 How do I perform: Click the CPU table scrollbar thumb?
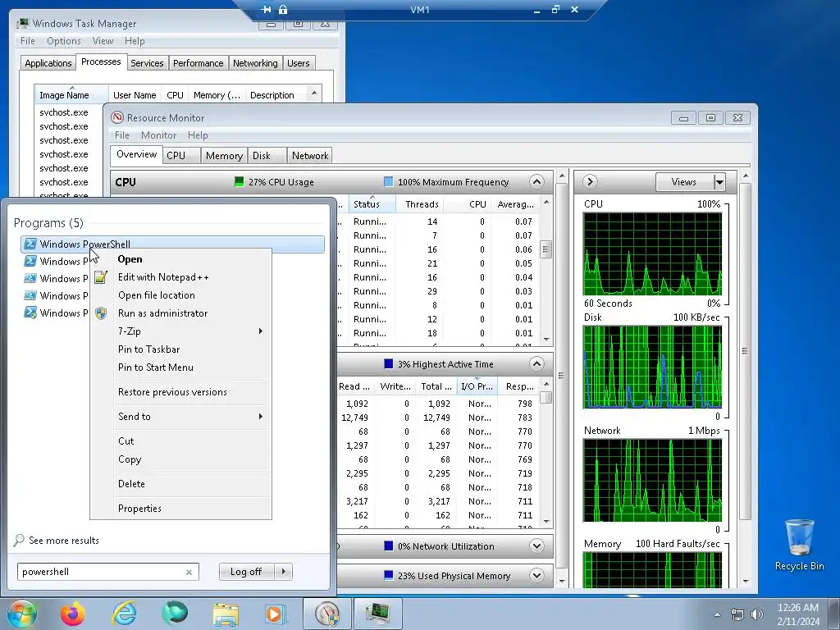(x=546, y=249)
